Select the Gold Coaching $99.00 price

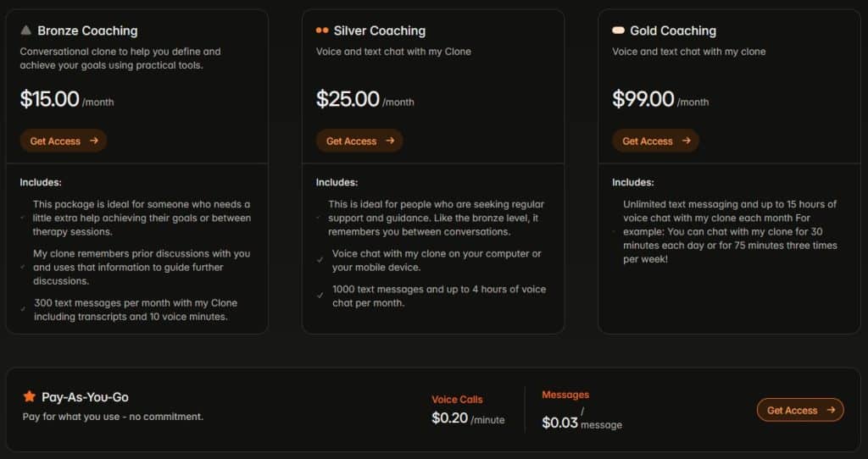pyautogui.click(x=643, y=99)
